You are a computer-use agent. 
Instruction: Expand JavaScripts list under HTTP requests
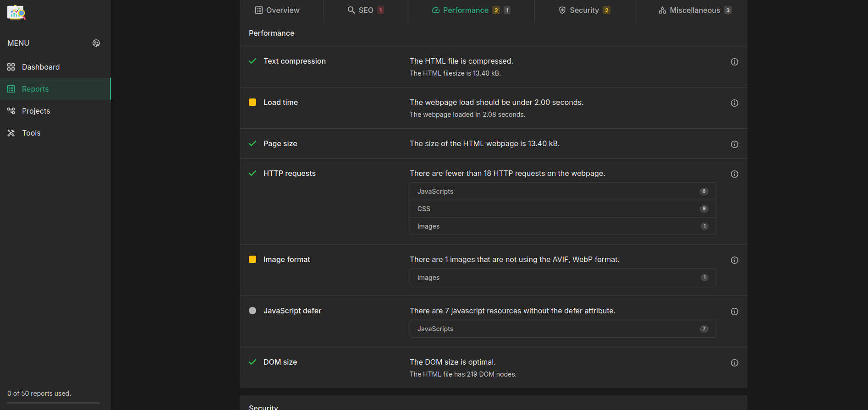pos(562,191)
